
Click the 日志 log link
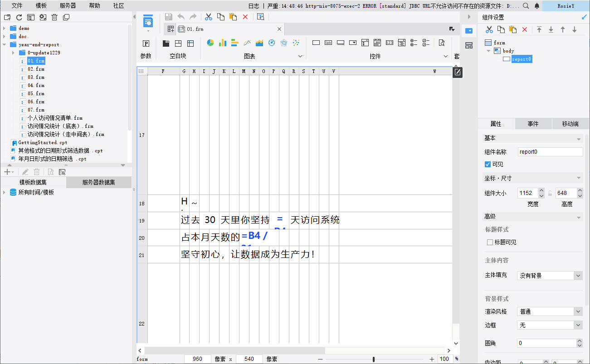point(254,6)
